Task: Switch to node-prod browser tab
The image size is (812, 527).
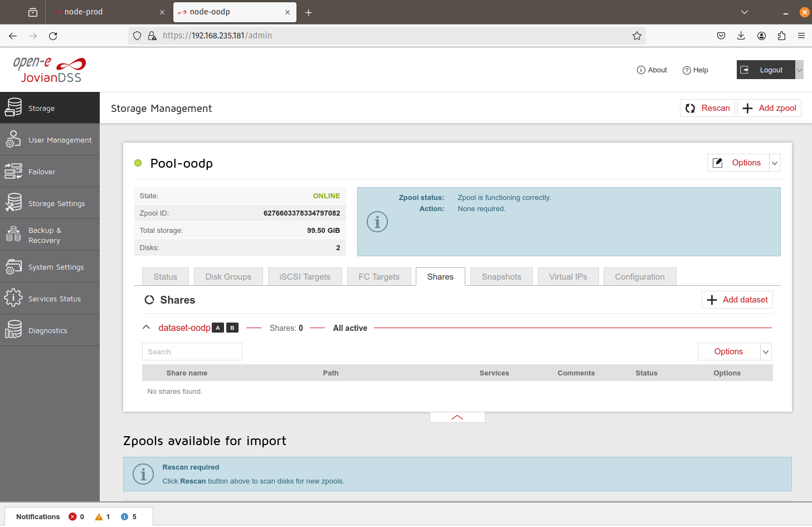Action: (108, 12)
